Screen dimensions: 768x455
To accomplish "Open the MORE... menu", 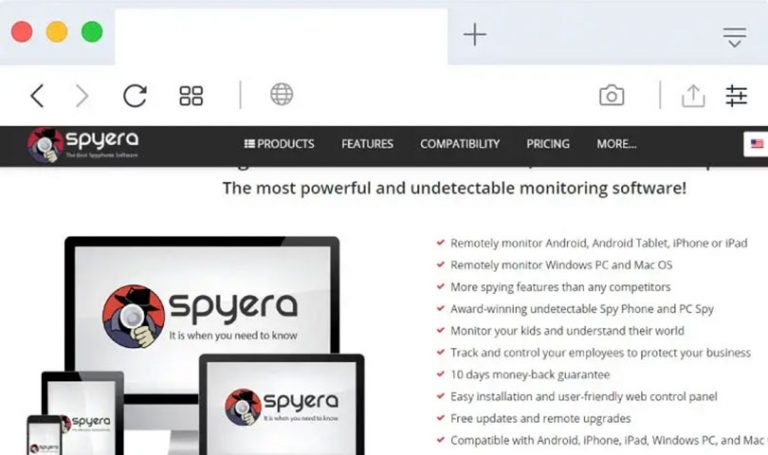I will [617, 144].
